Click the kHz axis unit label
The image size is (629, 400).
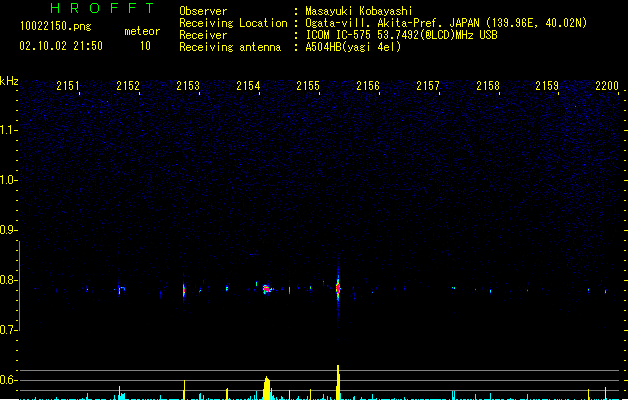(9, 81)
